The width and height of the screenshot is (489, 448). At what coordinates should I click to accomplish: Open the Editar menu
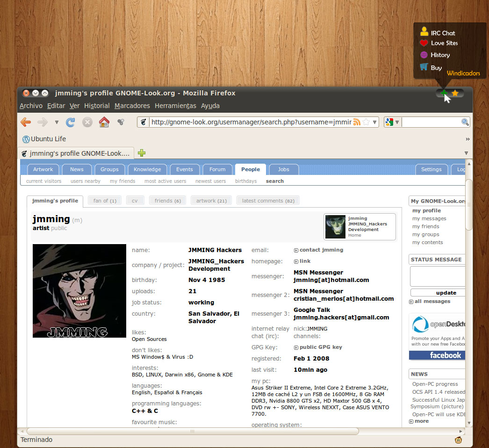point(56,106)
